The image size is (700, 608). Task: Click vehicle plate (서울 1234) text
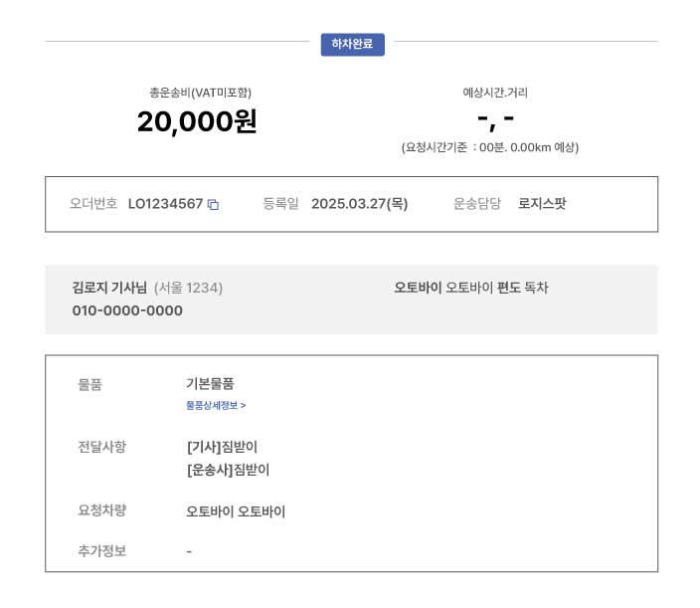tap(188, 288)
